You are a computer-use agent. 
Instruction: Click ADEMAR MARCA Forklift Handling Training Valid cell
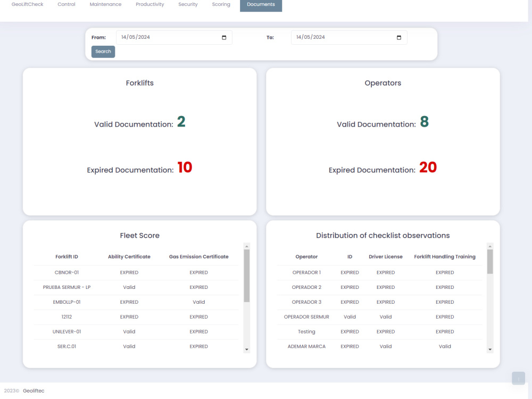pyautogui.click(x=445, y=346)
